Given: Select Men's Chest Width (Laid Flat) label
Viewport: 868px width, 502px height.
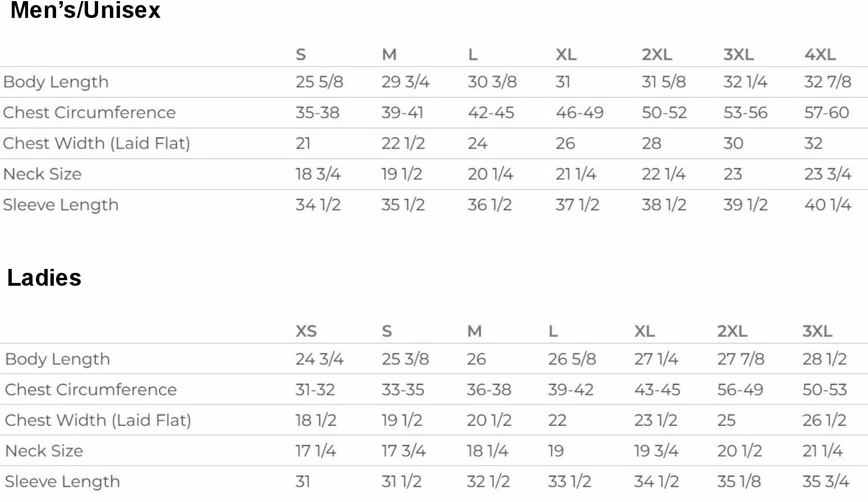Looking at the screenshot, I should click(96, 143).
